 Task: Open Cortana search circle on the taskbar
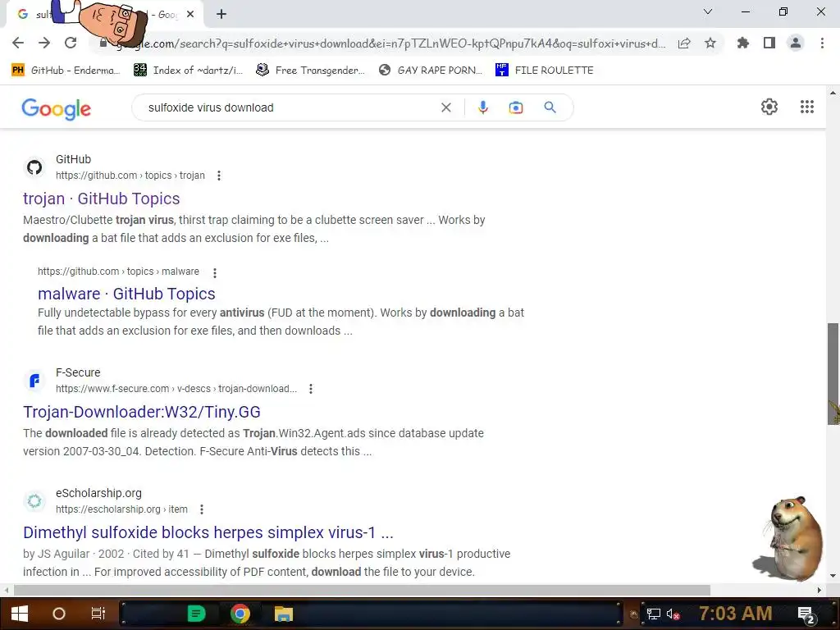pyautogui.click(x=58, y=614)
